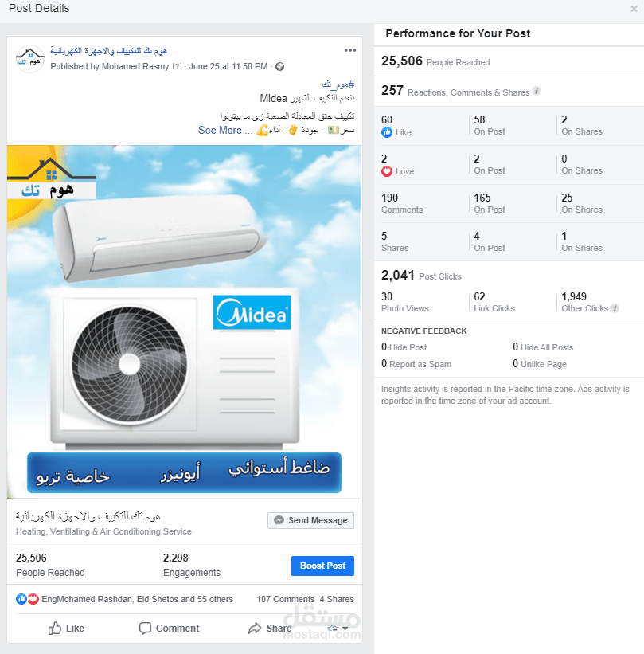Click the 2,298 Engagements figure under the post
Screen dimensions: 644x654
(x=192, y=565)
